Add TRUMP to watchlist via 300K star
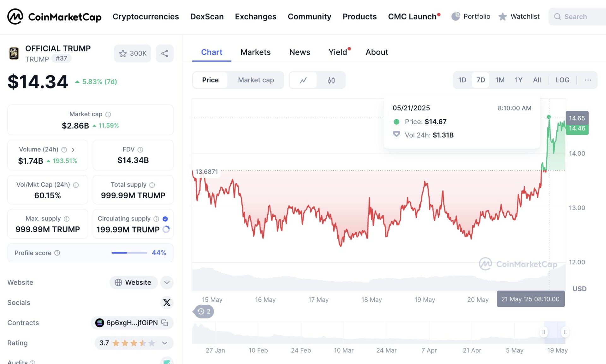The image size is (606, 364). tap(132, 53)
